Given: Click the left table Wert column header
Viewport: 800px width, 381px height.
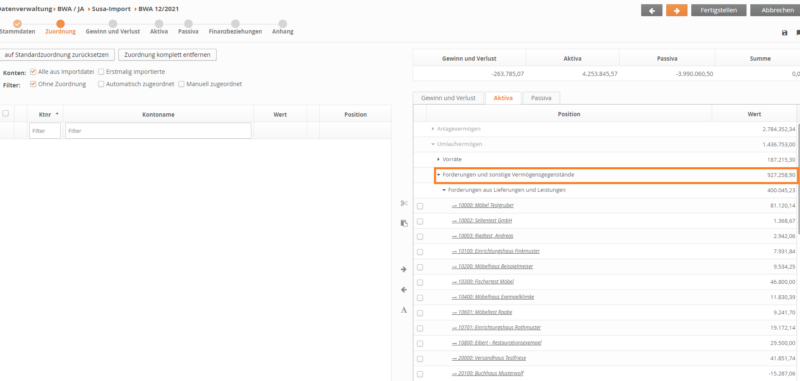Looking at the screenshot, I should point(280,114).
